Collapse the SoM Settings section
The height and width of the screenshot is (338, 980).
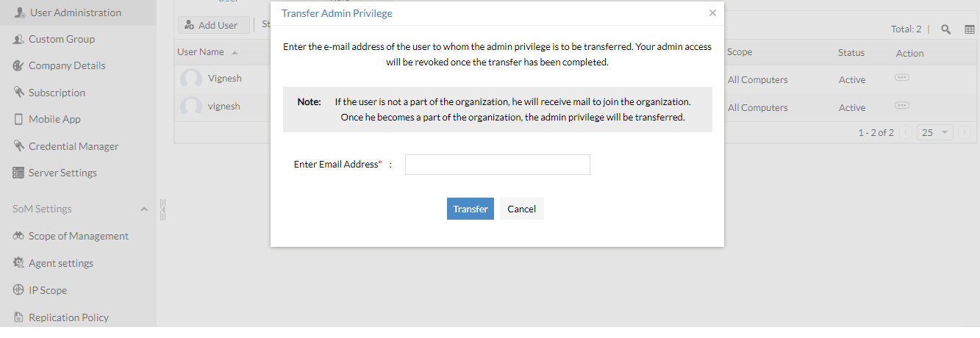coord(143,209)
